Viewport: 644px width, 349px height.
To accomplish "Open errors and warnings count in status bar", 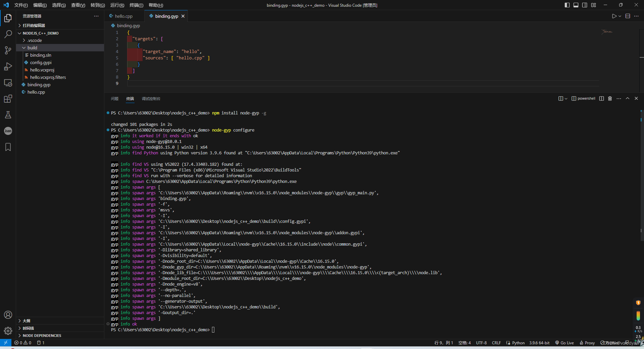I will point(23,343).
